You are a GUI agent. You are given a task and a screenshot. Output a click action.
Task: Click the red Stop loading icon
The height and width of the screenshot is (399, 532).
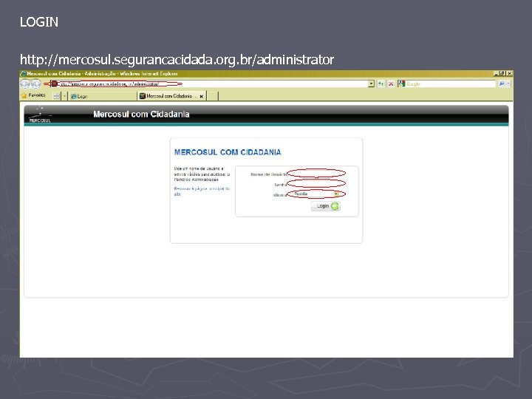coord(391,83)
